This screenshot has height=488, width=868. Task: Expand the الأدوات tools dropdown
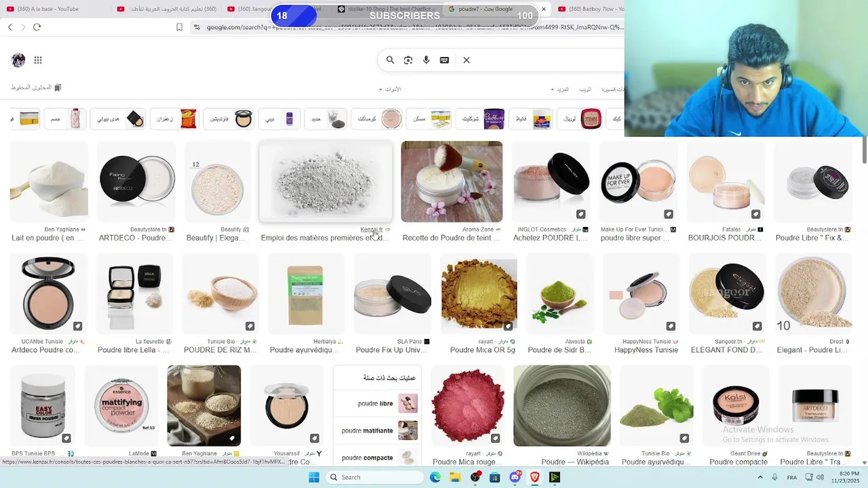tap(390, 89)
